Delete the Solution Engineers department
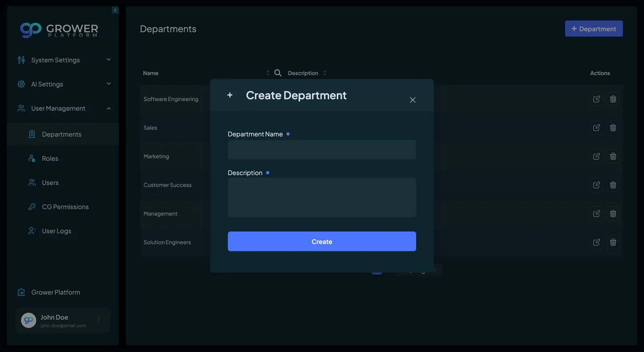Screen dimensions: 644x352 613,242
